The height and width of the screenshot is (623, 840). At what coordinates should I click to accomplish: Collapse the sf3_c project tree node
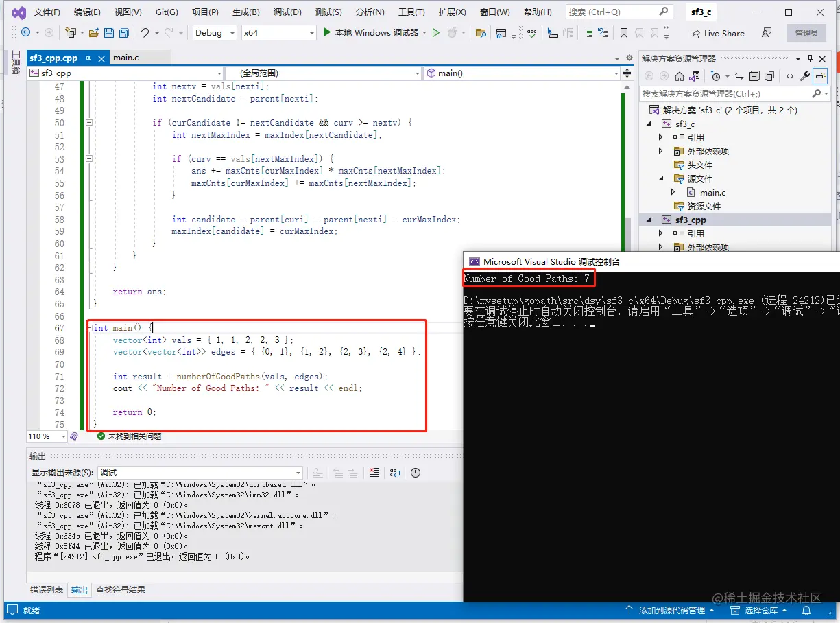[649, 124]
